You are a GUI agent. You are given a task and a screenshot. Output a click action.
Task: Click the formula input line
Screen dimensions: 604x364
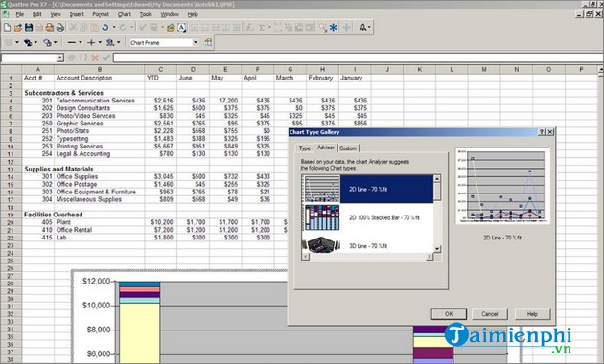coord(358,58)
